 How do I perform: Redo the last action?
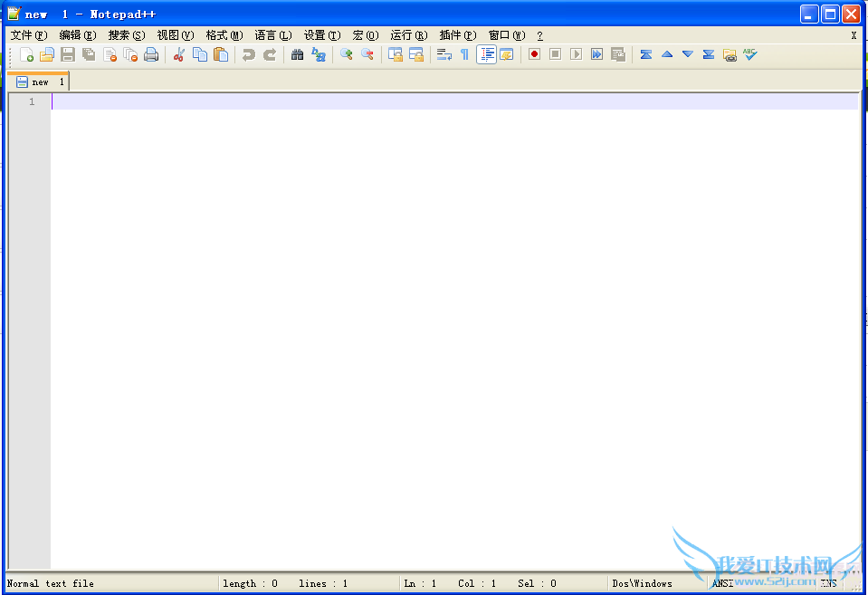267,54
